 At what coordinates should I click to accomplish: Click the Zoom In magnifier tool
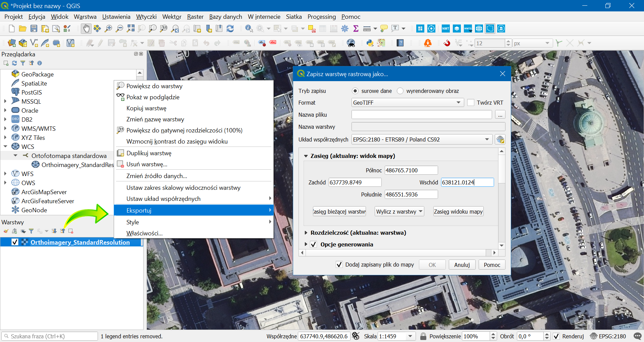[108, 29]
